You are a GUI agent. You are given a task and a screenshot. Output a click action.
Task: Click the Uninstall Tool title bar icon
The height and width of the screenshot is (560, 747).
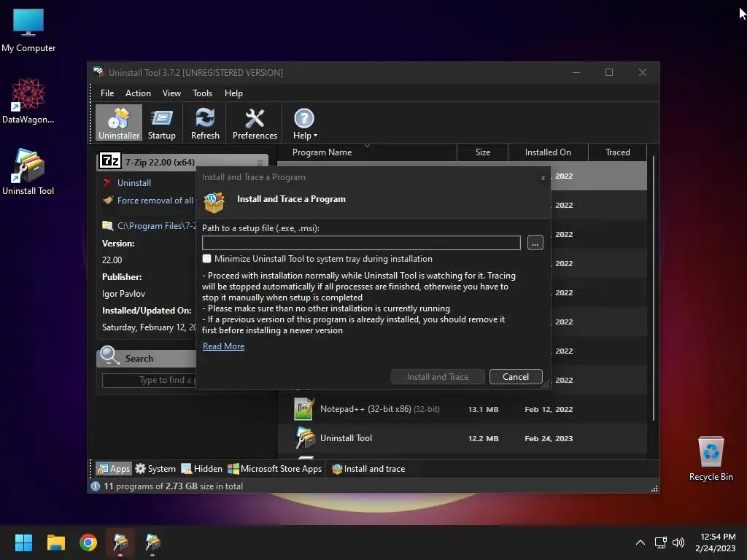(x=98, y=72)
